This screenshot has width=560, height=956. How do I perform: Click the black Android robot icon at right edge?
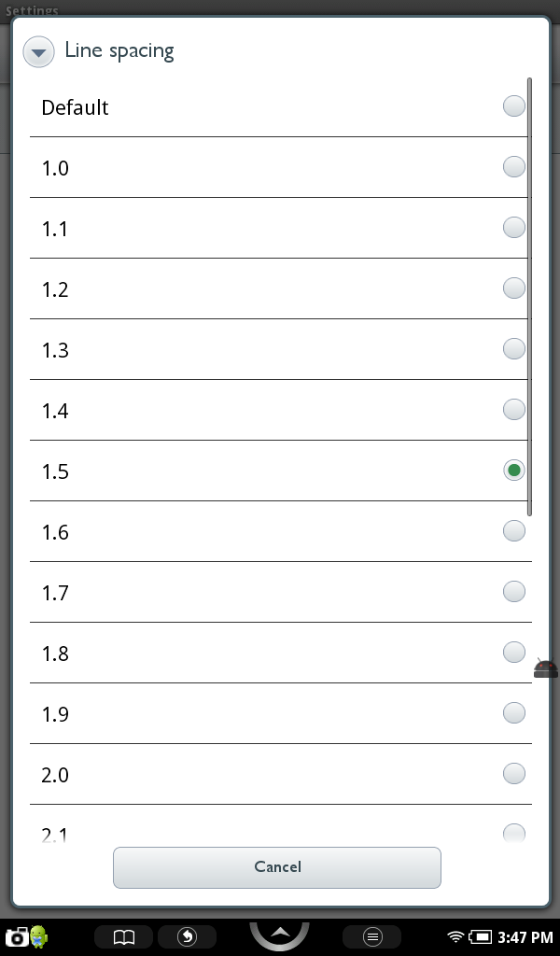pyautogui.click(x=546, y=668)
